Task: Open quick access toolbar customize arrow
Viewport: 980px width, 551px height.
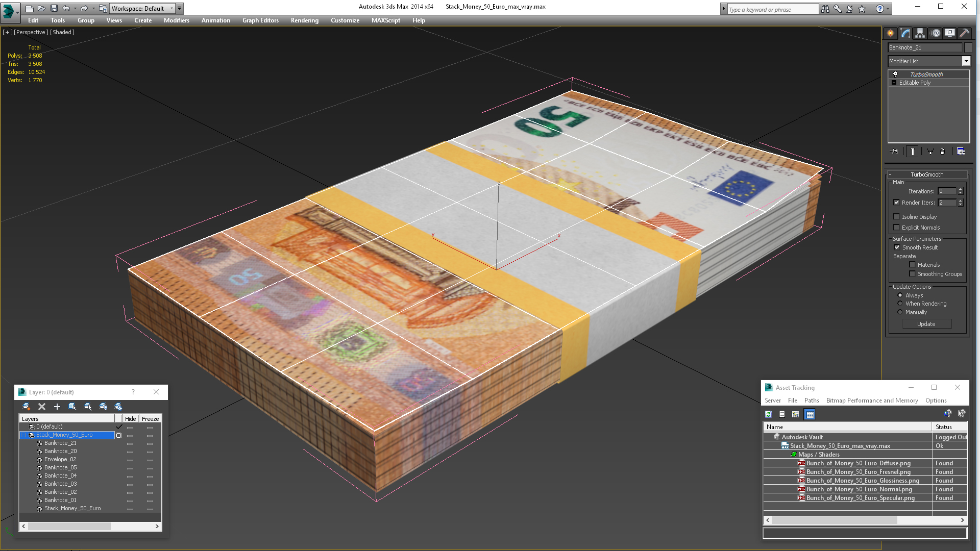Action: 180,9
